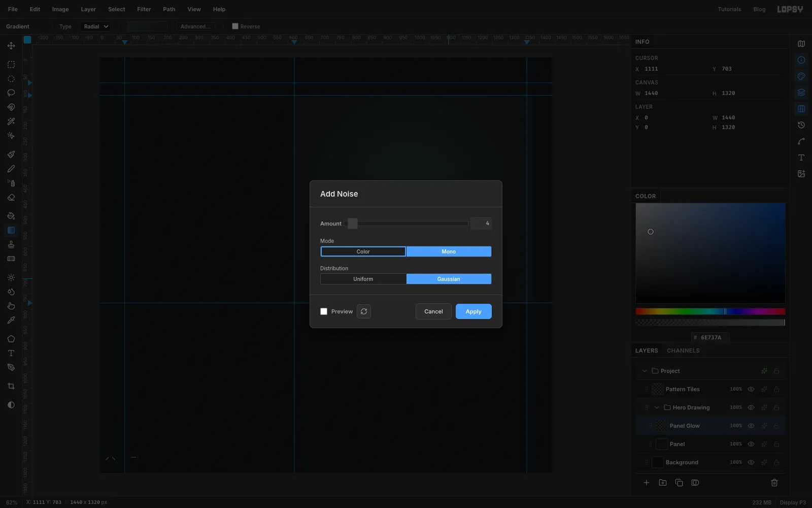812x508 pixels.
Task: Create a new layer group folder
Action: click(663, 483)
